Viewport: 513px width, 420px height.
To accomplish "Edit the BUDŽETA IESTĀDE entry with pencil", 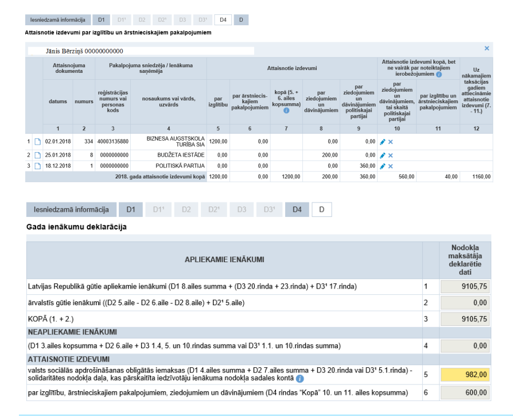I will click(383, 155).
